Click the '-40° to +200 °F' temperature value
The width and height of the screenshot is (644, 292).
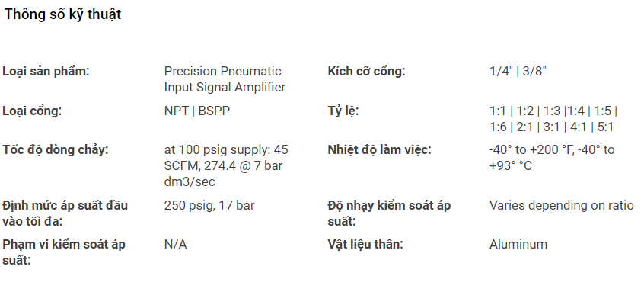click(x=552, y=158)
